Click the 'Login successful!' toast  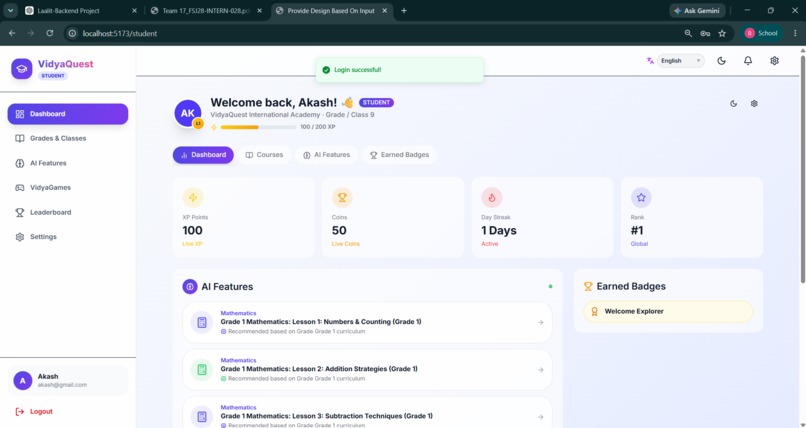399,70
